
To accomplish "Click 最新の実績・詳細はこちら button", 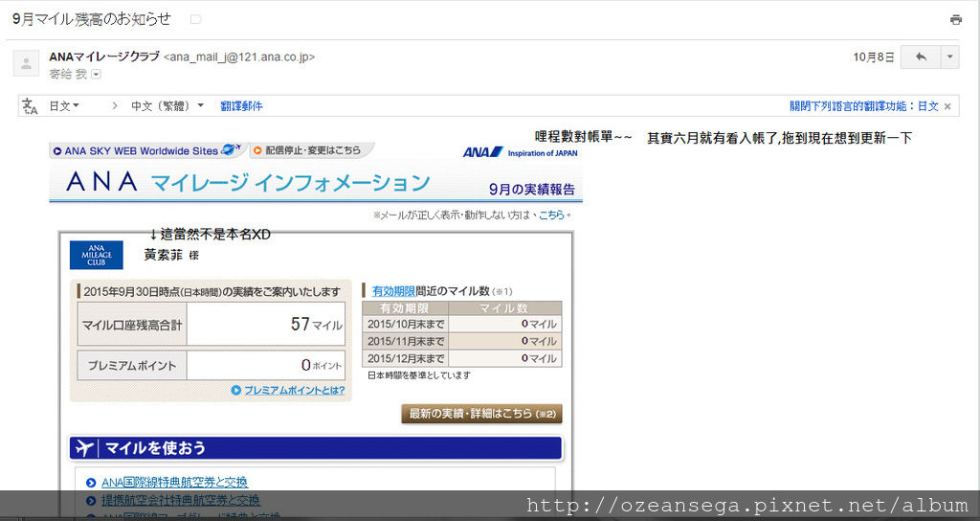I will click(x=482, y=414).
